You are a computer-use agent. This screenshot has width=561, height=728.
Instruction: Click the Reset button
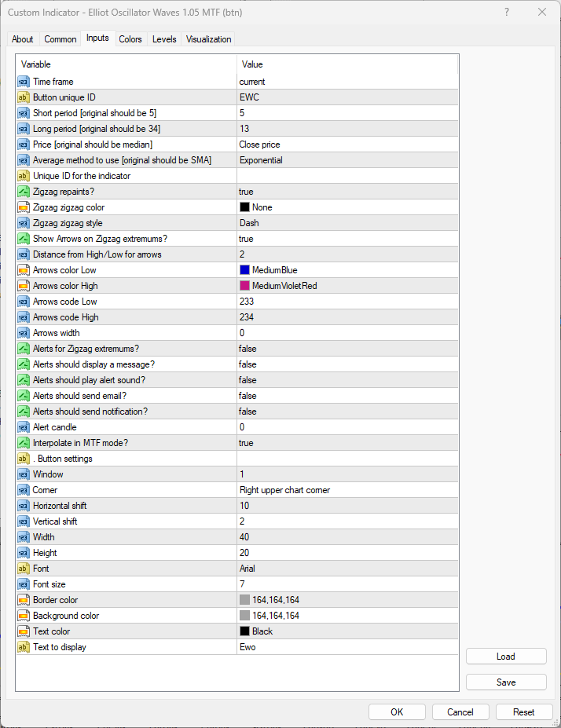524,712
